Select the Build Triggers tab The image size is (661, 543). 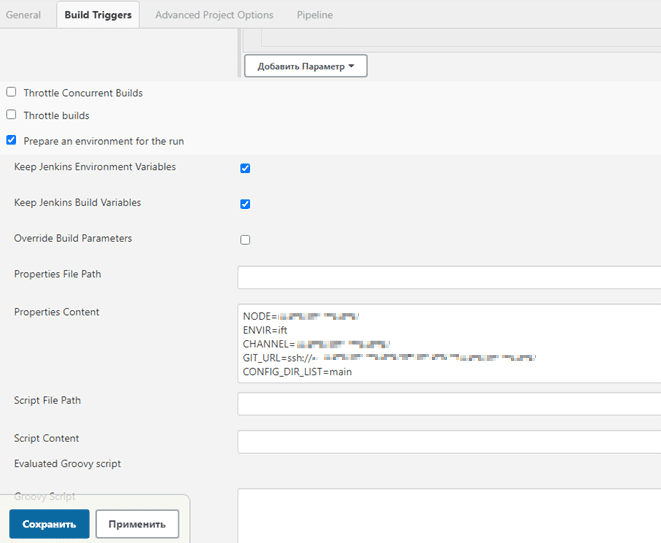click(x=98, y=15)
